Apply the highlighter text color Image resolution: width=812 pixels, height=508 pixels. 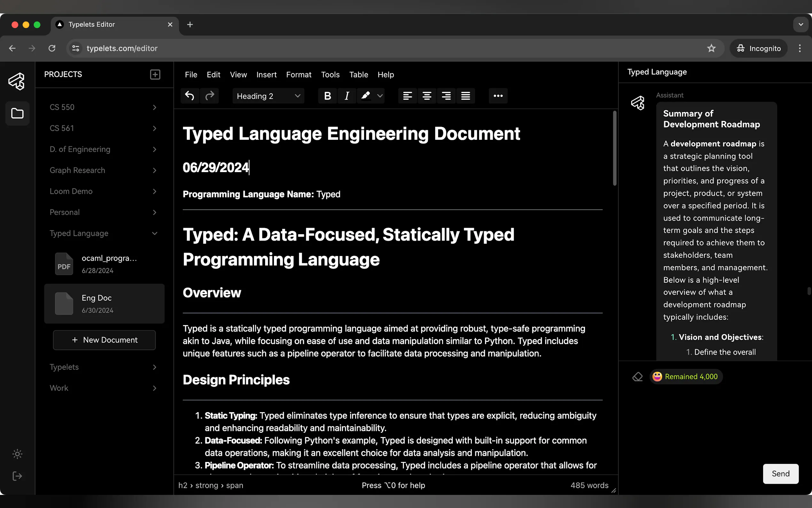[x=365, y=96]
